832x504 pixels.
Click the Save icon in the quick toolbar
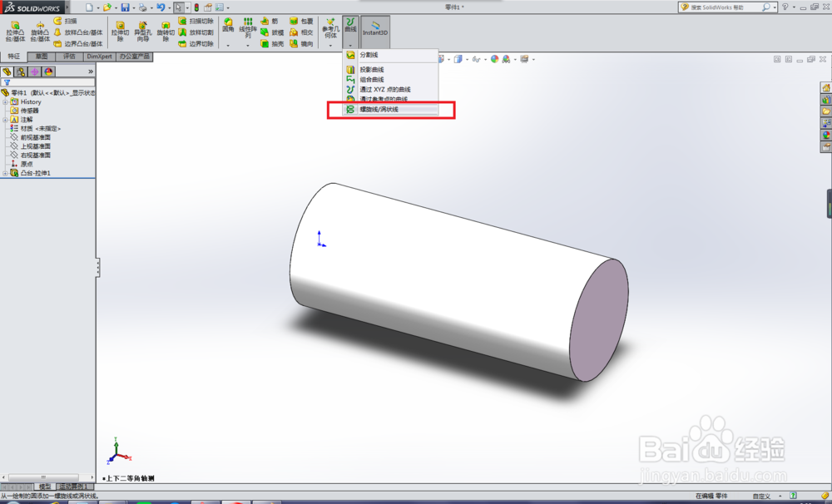[x=126, y=7]
